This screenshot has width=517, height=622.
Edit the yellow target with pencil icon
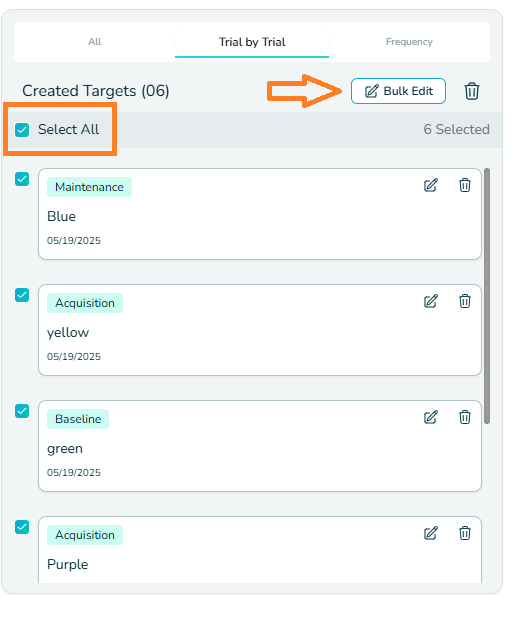click(x=431, y=301)
